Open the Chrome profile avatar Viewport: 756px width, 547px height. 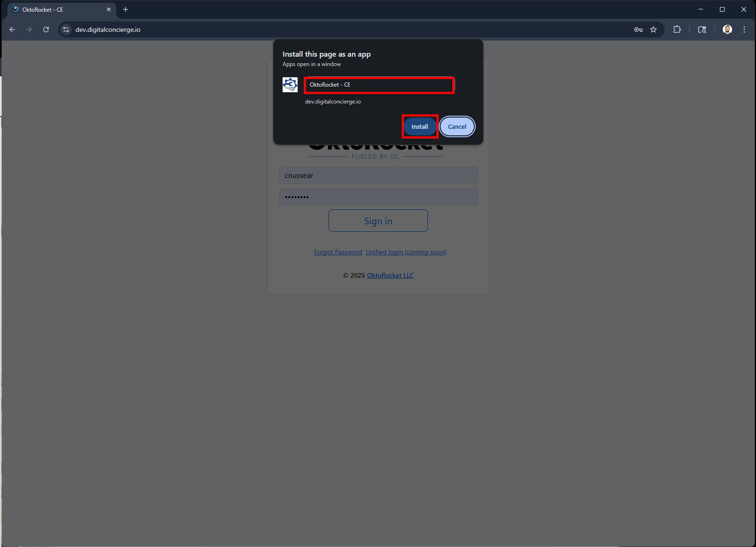727,30
